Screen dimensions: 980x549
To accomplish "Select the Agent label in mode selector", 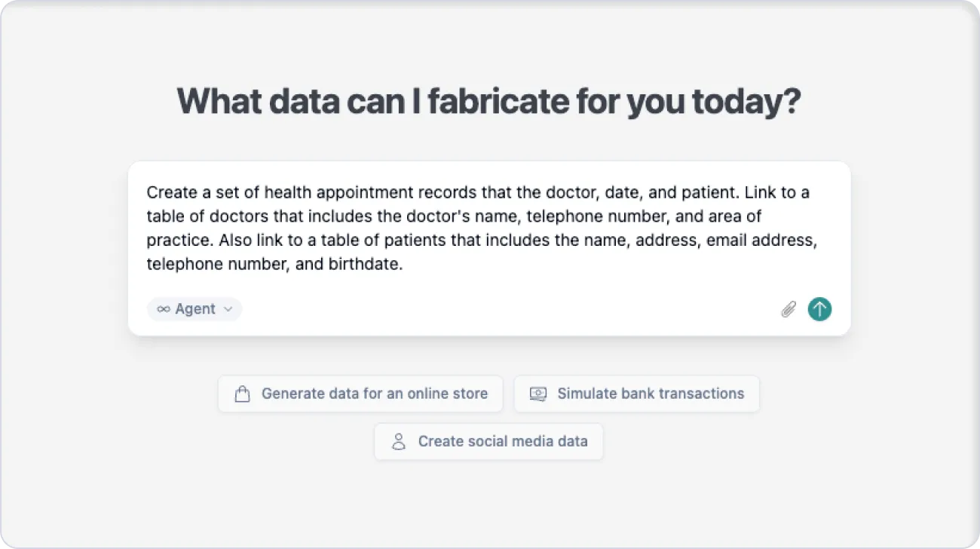I will pyautogui.click(x=195, y=309).
